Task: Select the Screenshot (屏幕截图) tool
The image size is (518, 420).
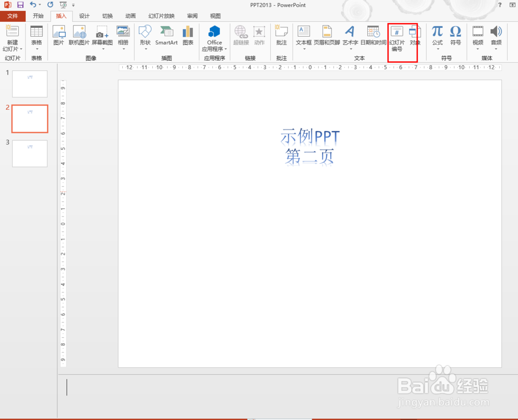Action: pos(102,36)
